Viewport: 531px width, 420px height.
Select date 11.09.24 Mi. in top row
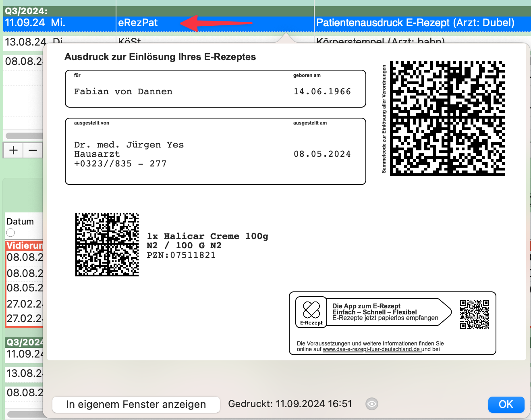click(35, 23)
